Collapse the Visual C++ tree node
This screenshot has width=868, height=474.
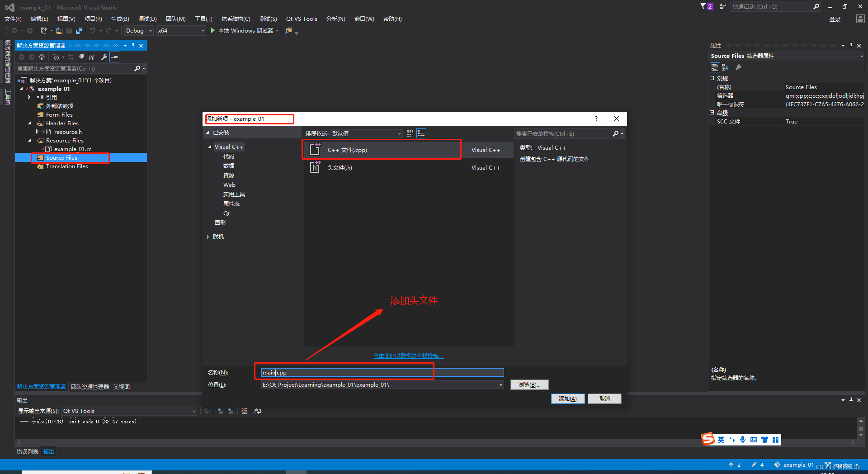[210, 147]
